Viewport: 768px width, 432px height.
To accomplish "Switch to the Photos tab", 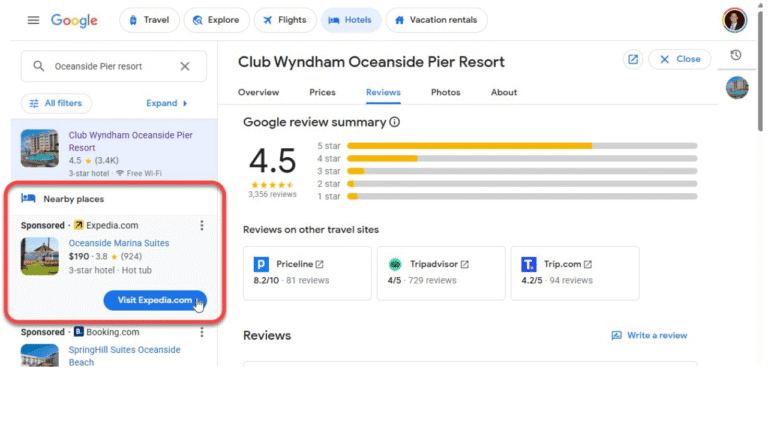I will (x=446, y=93).
